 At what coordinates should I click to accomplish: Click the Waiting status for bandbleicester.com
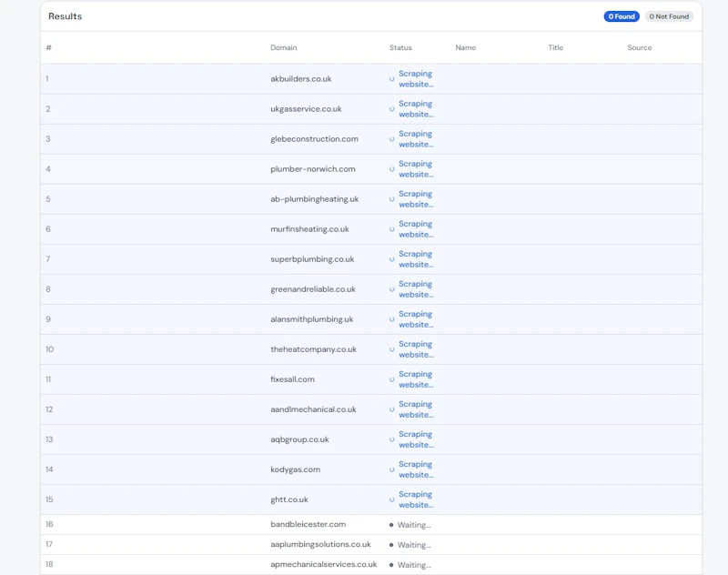(x=410, y=525)
